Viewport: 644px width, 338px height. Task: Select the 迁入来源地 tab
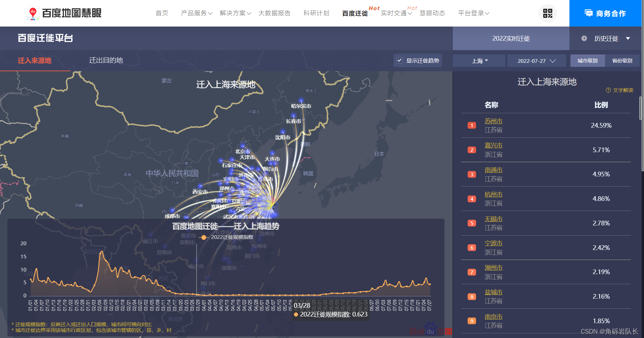(x=35, y=60)
